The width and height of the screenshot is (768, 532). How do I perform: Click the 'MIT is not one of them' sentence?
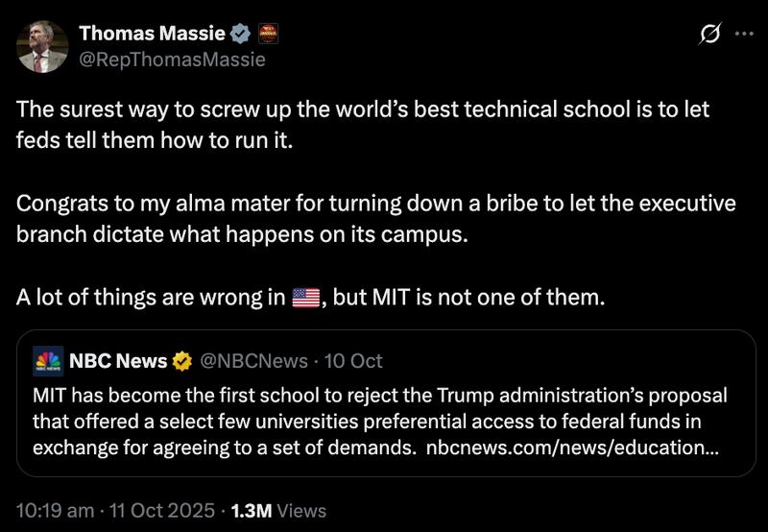470,297
